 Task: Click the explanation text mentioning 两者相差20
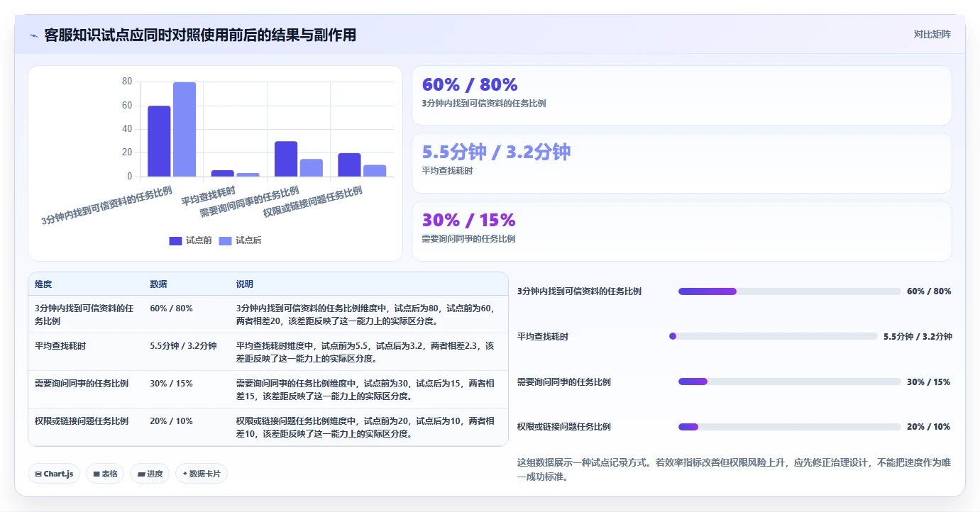click(x=365, y=315)
